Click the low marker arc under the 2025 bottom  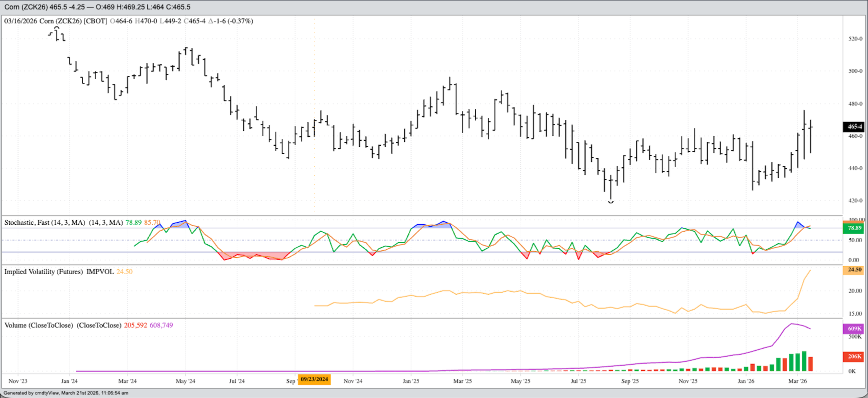[x=610, y=202]
